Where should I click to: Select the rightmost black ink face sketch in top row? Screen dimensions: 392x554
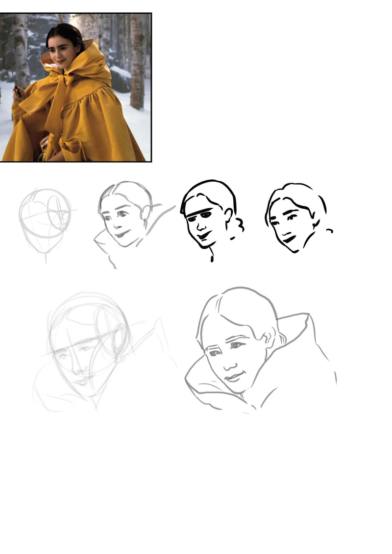pyautogui.click(x=299, y=218)
